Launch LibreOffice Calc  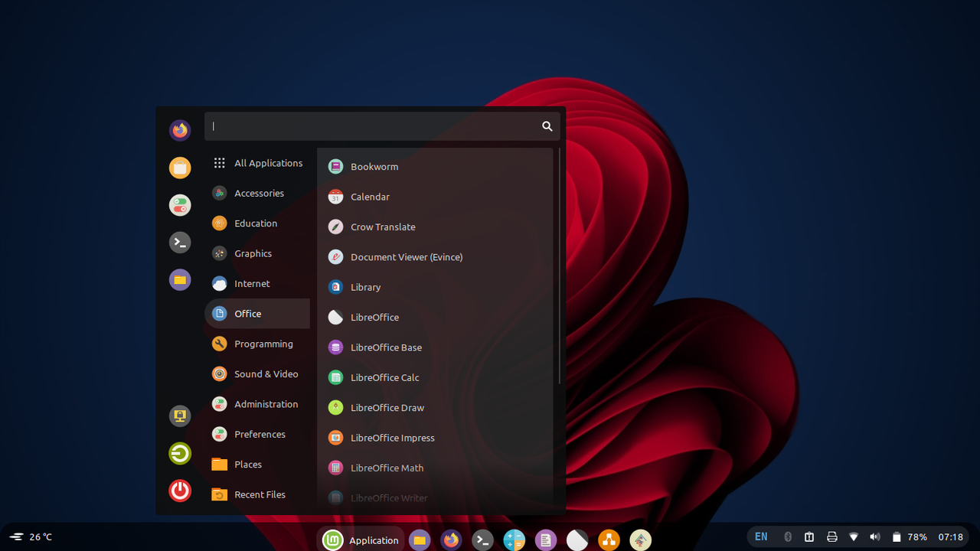click(x=435, y=377)
